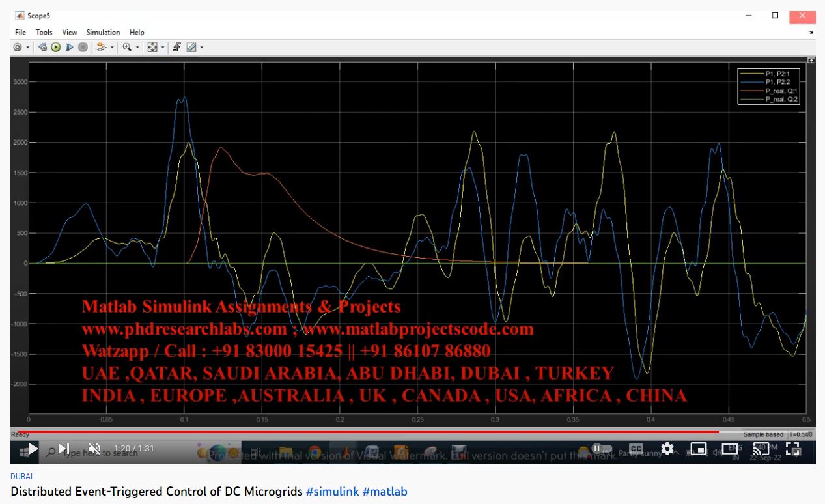The image size is (825, 504).
Task: Click the P_real, Q:2 legend entry
Action: [x=769, y=100]
